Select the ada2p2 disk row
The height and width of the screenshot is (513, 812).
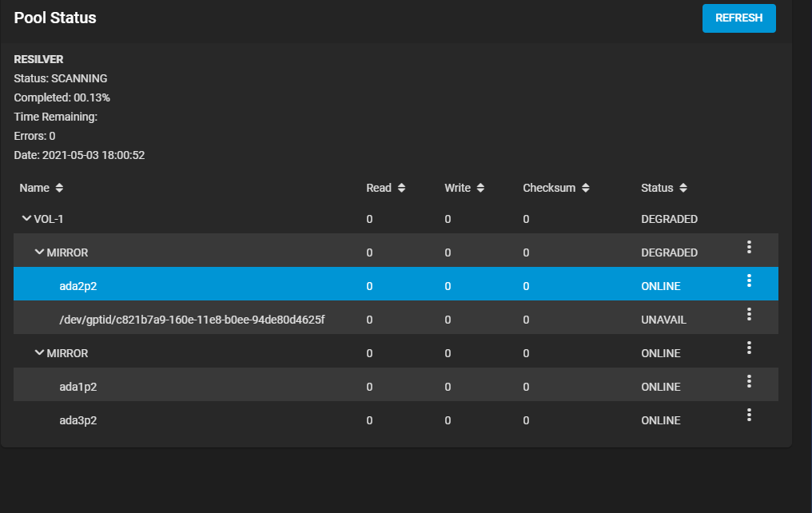78,286
